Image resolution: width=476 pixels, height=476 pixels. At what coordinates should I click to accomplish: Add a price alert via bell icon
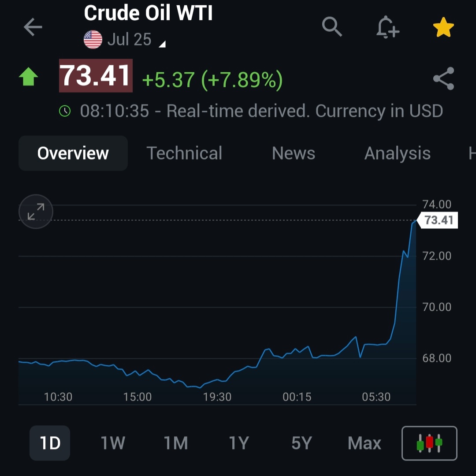[387, 27]
